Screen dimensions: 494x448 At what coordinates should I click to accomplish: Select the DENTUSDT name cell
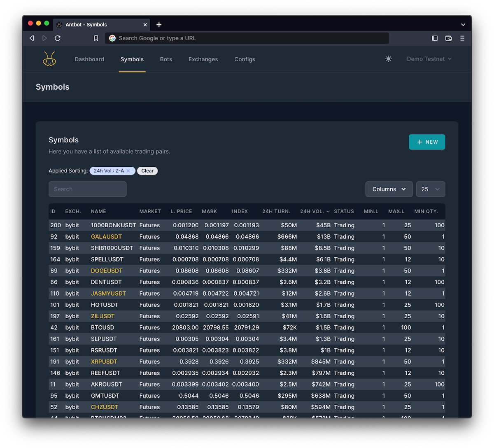click(x=106, y=282)
